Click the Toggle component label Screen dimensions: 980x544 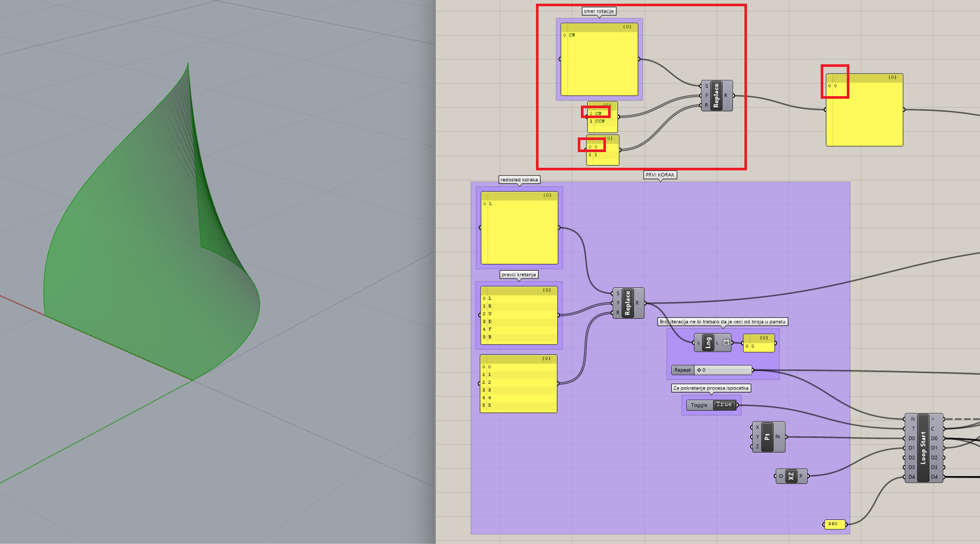698,405
